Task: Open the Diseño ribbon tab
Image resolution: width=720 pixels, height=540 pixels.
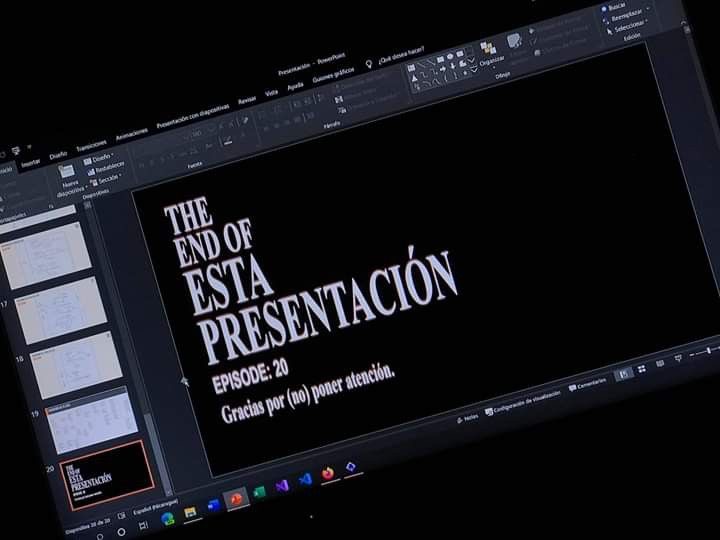Action: [58, 155]
